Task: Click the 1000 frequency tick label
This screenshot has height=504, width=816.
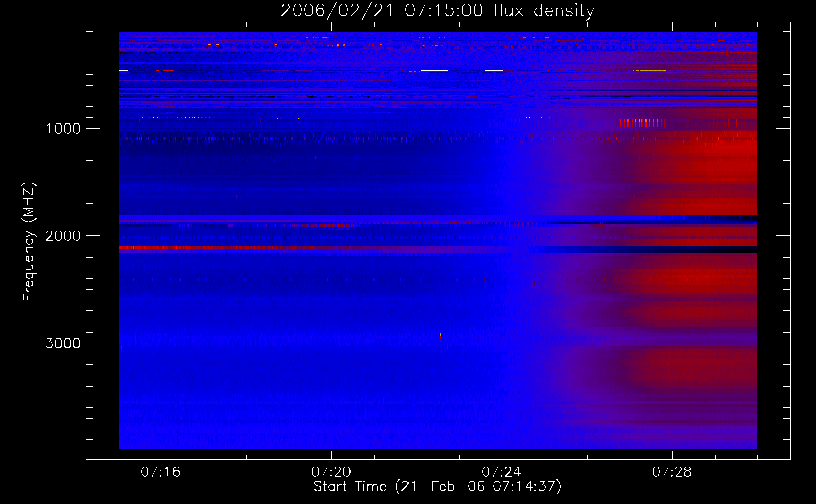Action: (63, 129)
